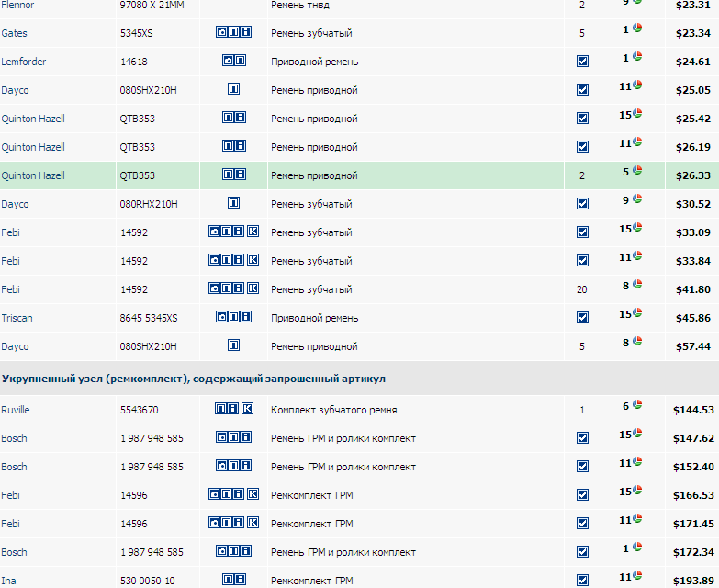Viewport: 719px width, 588px height.
Task: Select article number 5345XS
Action: (137, 33)
